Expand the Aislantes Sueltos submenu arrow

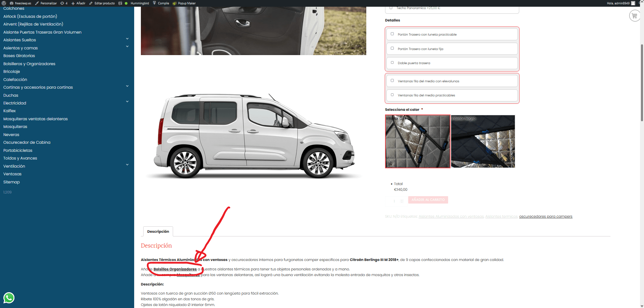[127, 39]
